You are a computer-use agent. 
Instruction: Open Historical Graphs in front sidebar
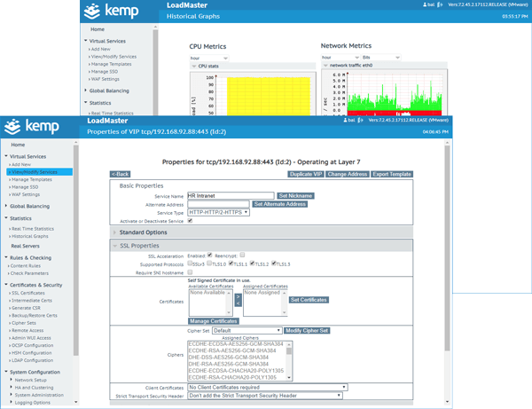[30, 236]
